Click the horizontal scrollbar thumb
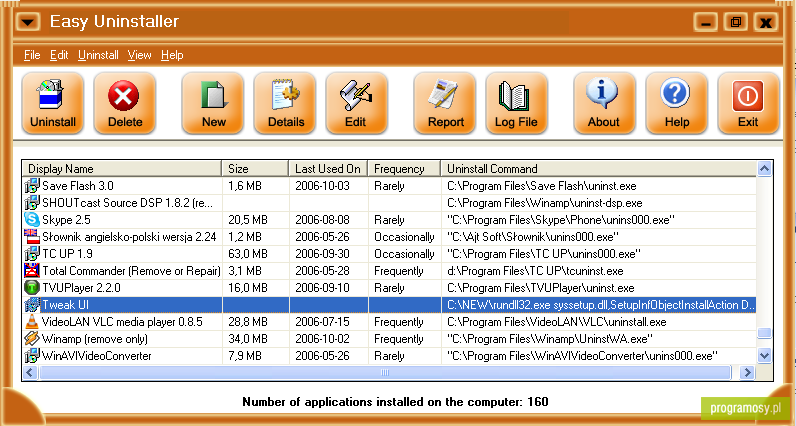Image resolution: width=796 pixels, height=426 pixels. click(384, 373)
